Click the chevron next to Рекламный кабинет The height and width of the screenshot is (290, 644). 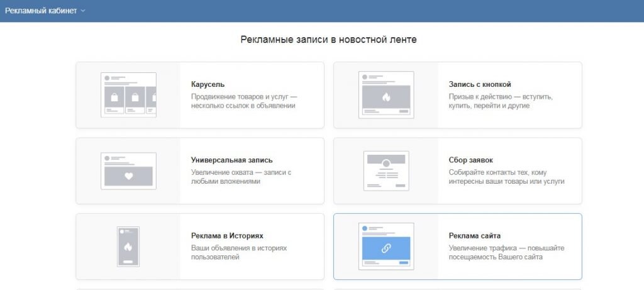pos(83,11)
